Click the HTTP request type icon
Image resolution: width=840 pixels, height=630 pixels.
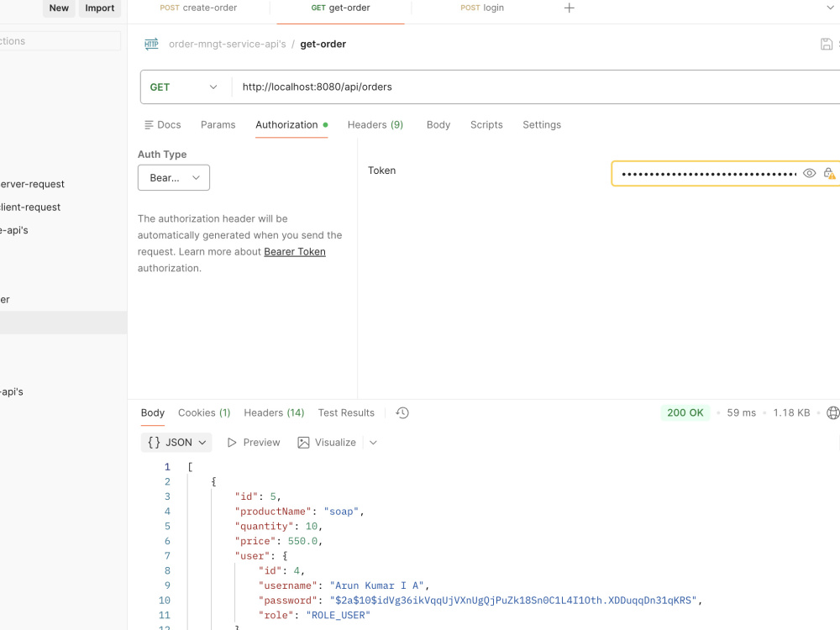tap(151, 44)
